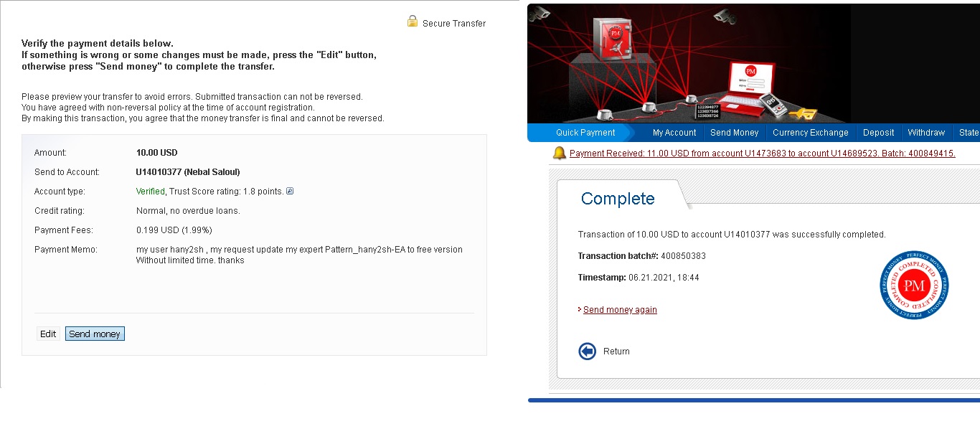Click the Amount field label

[50, 153]
